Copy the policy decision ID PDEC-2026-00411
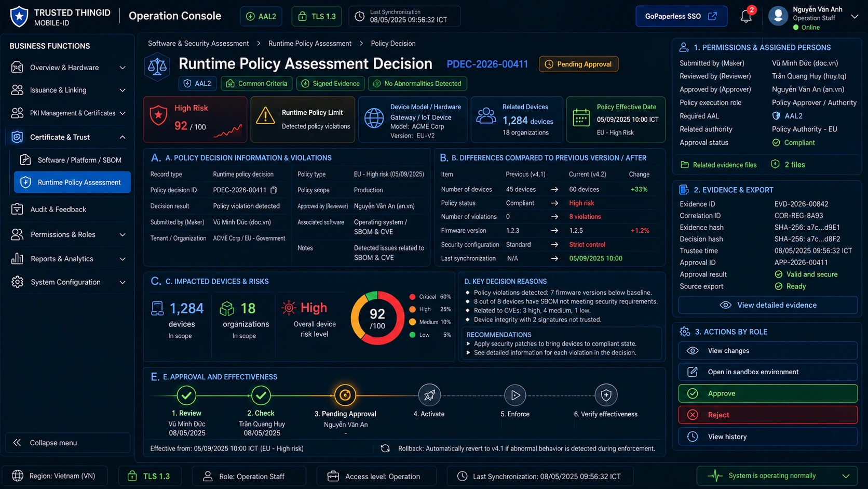Screen dimensions: 868x489 [x=274, y=190]
